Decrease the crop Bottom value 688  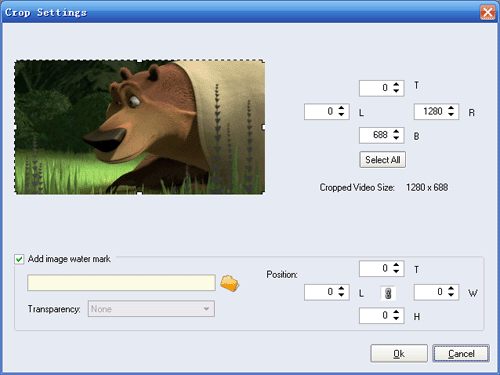coord(396,138)
